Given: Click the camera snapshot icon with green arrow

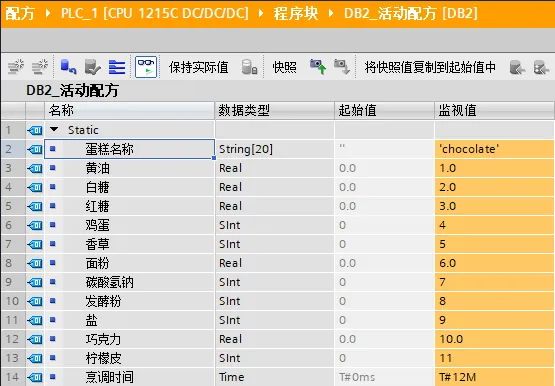Looking at the screenshot, I should pyautogui.click(x=318, y=67).
